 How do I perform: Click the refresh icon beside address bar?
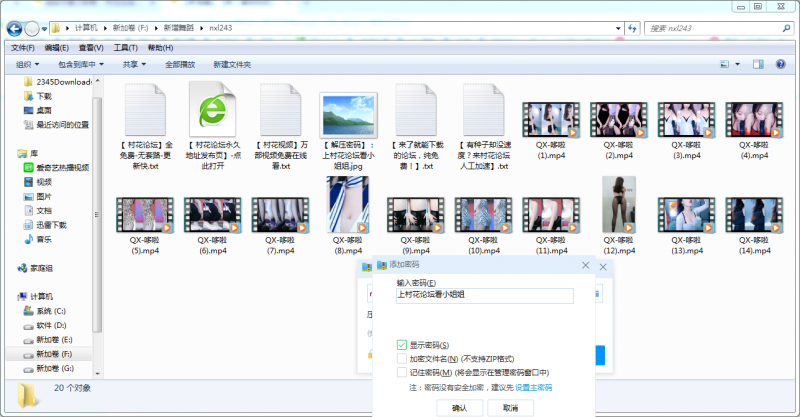[x=632, y=28]
